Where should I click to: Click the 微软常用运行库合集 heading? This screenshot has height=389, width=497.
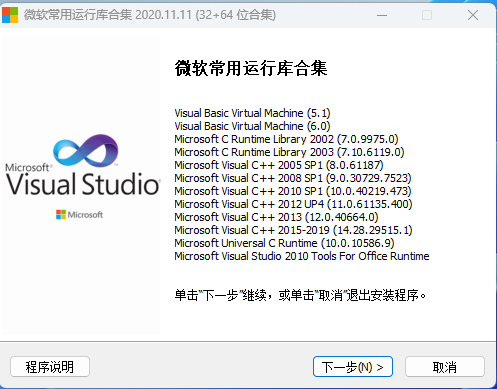251,68
